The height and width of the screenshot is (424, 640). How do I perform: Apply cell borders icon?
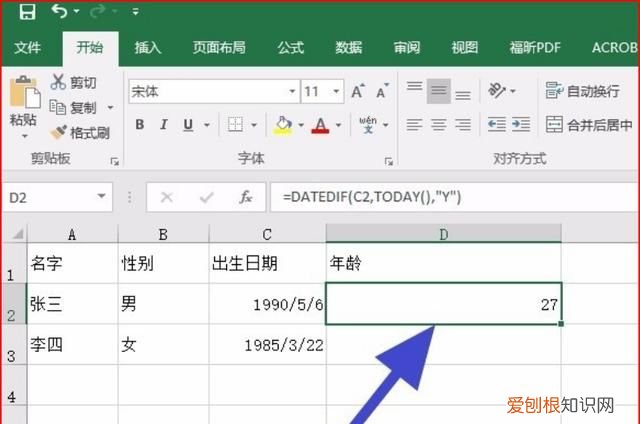236,124
